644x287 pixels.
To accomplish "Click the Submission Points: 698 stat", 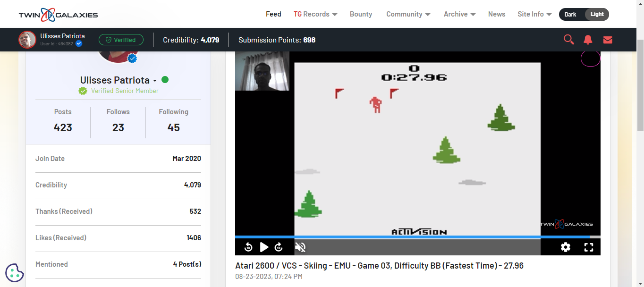I will pos(277,40).
